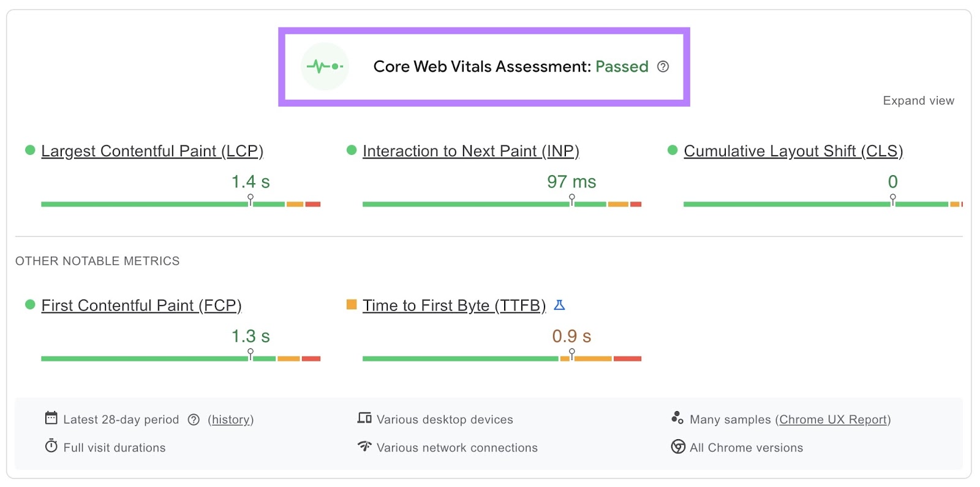Click the samples dots icon near Chrome UX Report

pos(677,418)
